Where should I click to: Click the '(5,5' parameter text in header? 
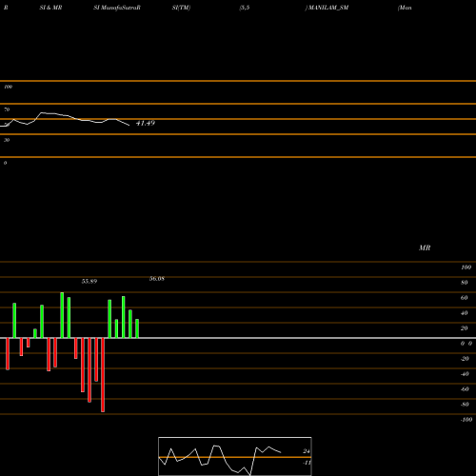245,8
